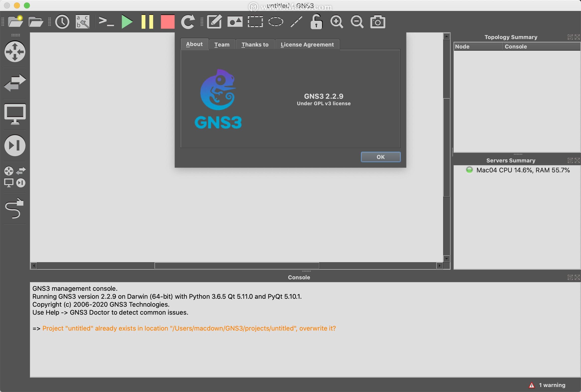Image resolution: width=581 pixels, height=392 pixels.
Task: Float the Console panel
Action: 570,277
